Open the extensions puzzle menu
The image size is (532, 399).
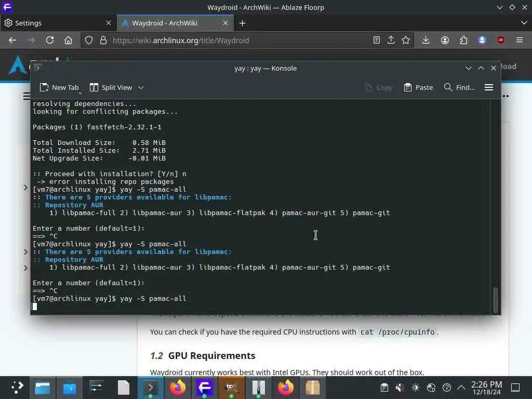pos(463,41)
